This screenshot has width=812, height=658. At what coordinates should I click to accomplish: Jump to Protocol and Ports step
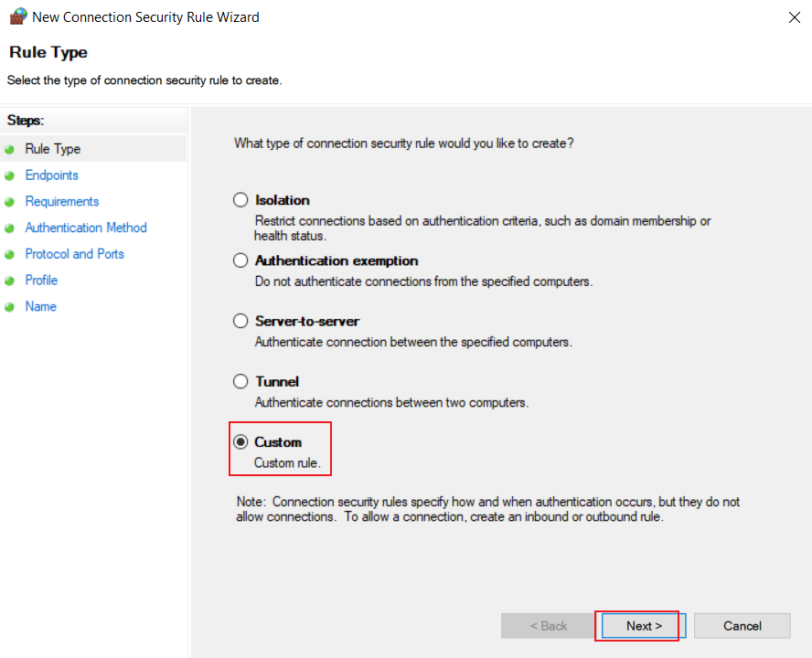coord(75,254)
